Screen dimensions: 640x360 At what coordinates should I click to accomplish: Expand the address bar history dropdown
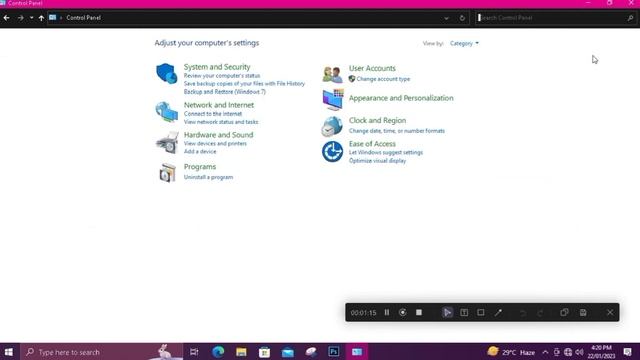click(x=446, y=18)
